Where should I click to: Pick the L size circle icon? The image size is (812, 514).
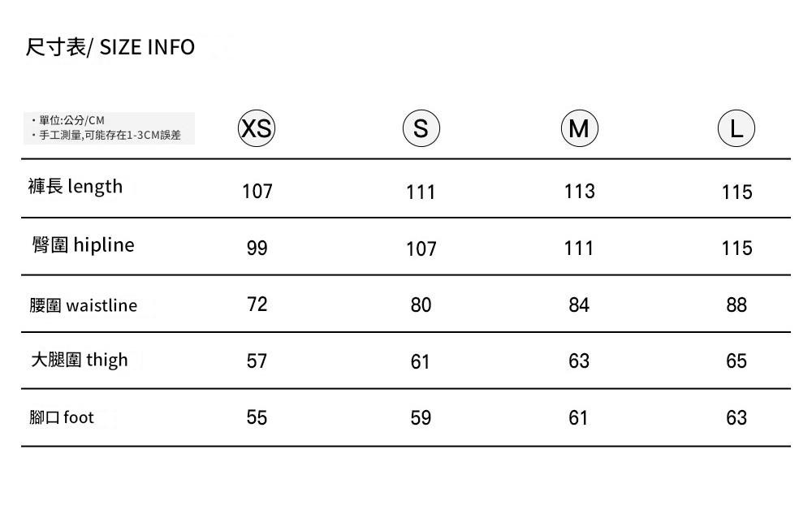(x=736, y=128)
